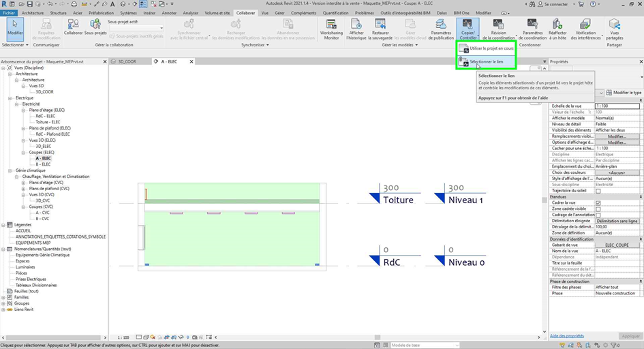Click the Echelle de la vue field

click(x=617, y=106)
